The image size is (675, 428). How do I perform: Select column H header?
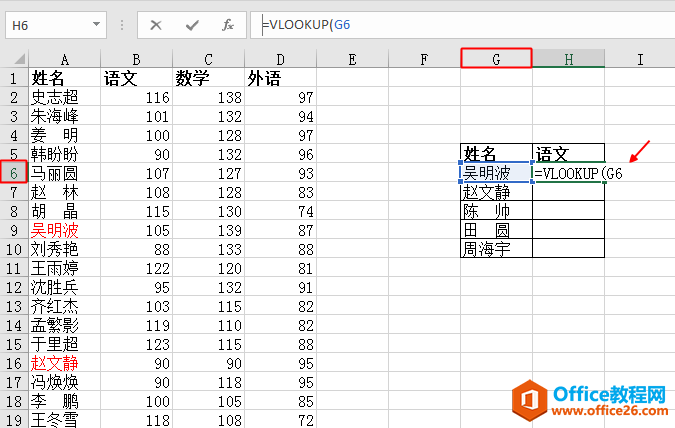[x=569, y=59]
